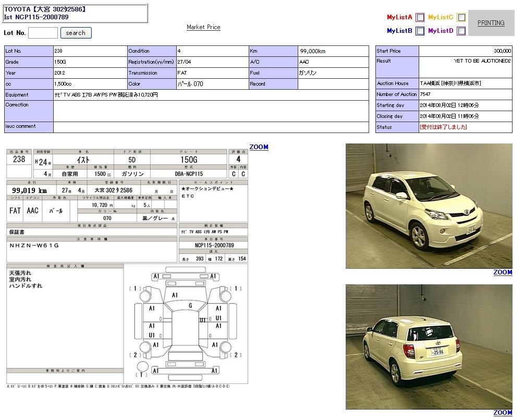Screen dimensions: 524x420
Task: Click the red Status message text
Action: click(x=443, y=127)
